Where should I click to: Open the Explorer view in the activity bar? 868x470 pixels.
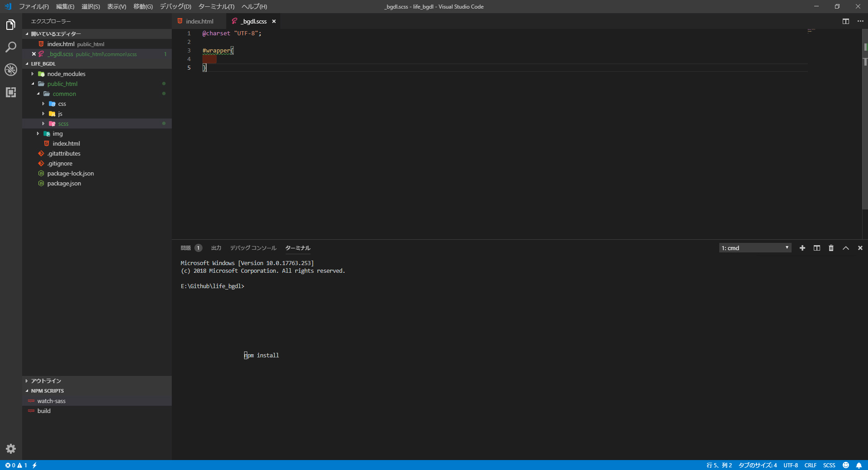tap(11, 25)
